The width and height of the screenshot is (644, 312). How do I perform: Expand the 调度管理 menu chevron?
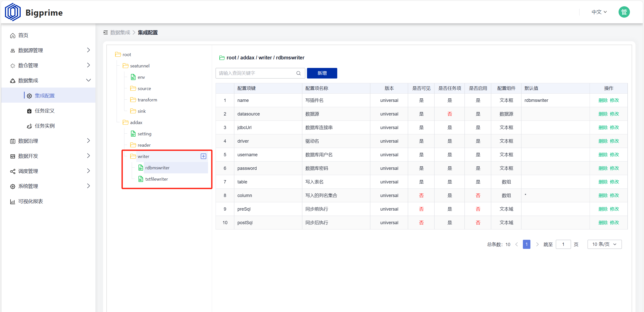88,171
